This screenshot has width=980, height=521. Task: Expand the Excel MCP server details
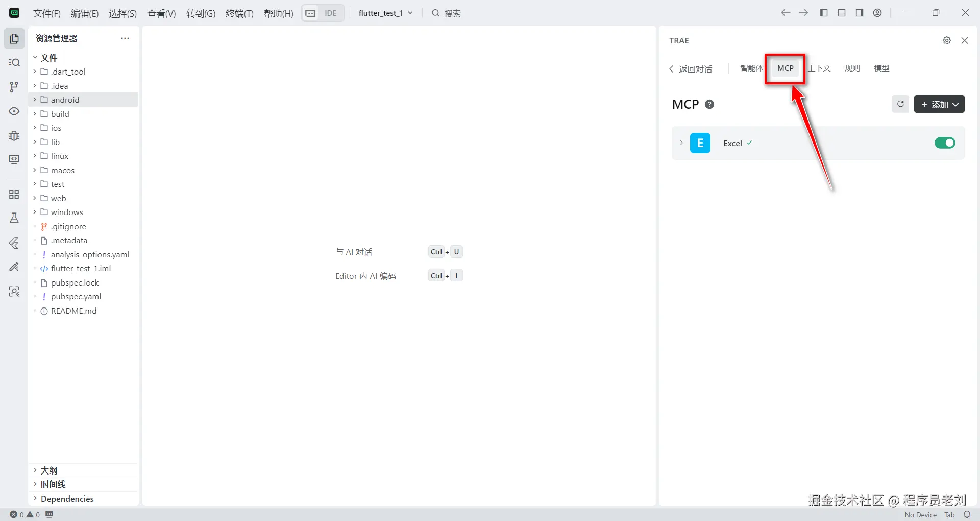(681, 143)
